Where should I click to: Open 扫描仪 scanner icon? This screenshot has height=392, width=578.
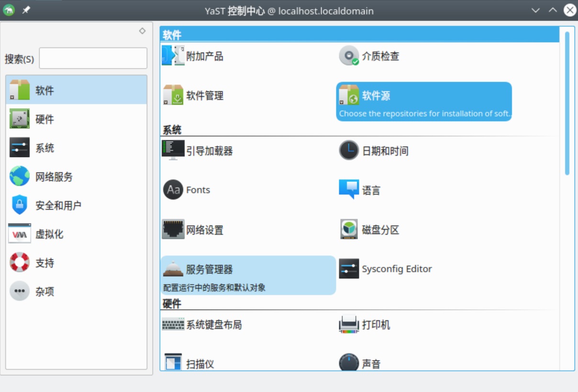(x=173, y=363)
